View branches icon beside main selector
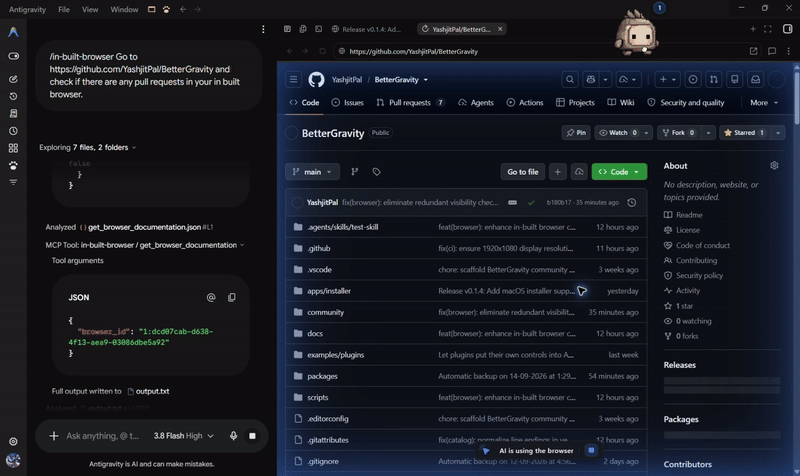The width and height of the screenshot is (800, 476). coord(355,172)
